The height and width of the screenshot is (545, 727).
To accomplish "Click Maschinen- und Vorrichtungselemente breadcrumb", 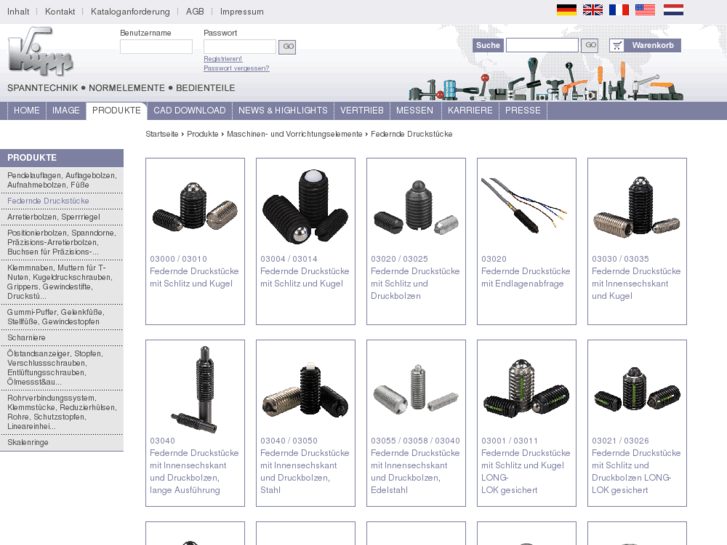I will pos(294,134).
